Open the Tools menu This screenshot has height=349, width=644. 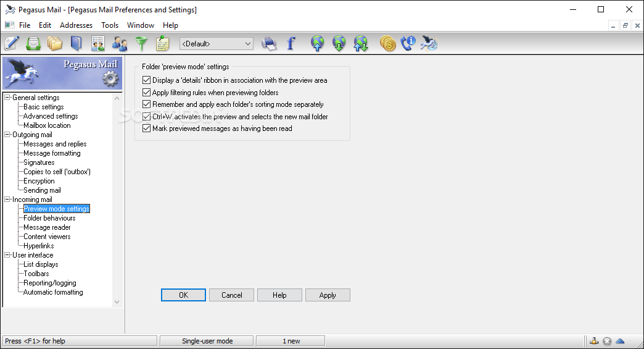click(110, 25)
